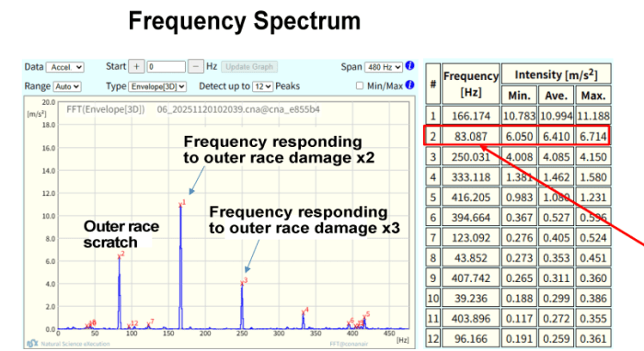This screenshot has height=351, width=644.
Task: Click the max intensity value 0.361
Action: [x=593, y=339]
